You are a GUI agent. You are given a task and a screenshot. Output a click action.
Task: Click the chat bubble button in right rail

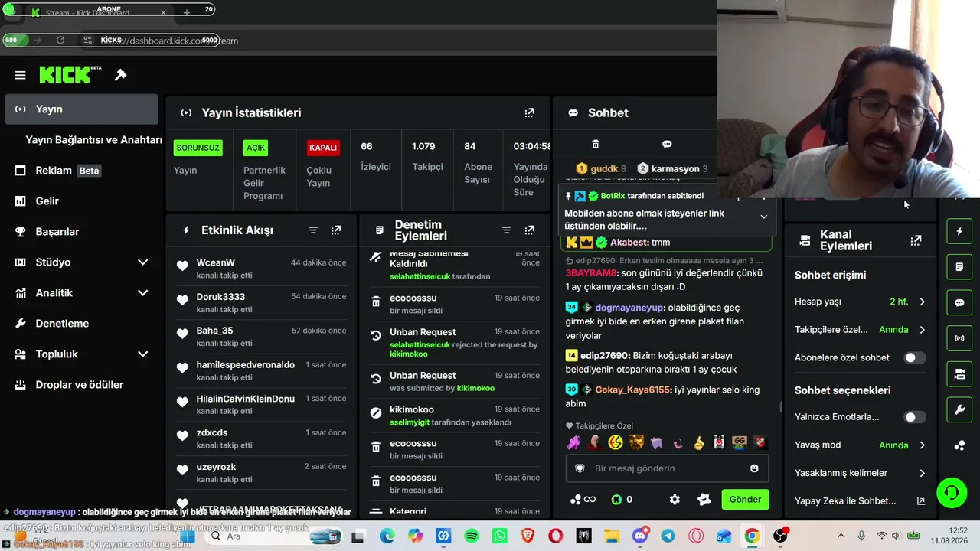tap(959, 302)
